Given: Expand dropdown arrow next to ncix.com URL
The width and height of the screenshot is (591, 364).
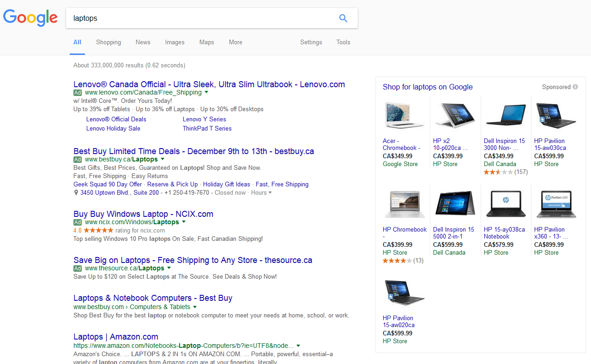Looking at the screenshot, I should click(x=184, y=222).
